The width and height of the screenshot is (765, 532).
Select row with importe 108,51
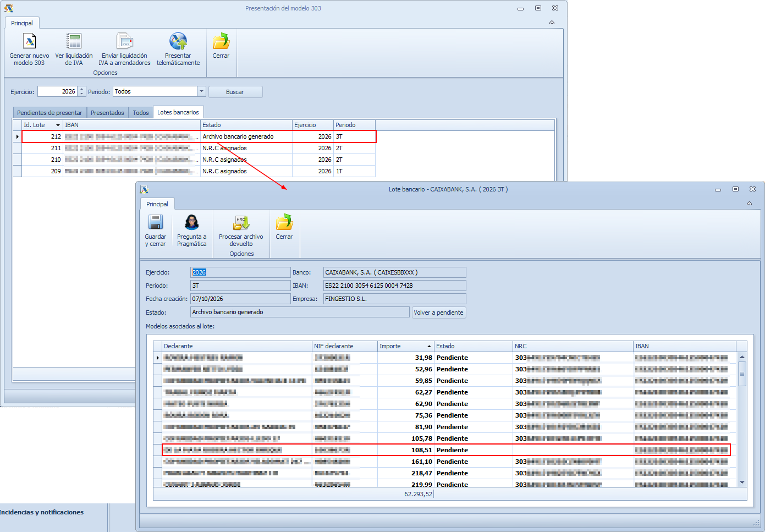point(447,450)
